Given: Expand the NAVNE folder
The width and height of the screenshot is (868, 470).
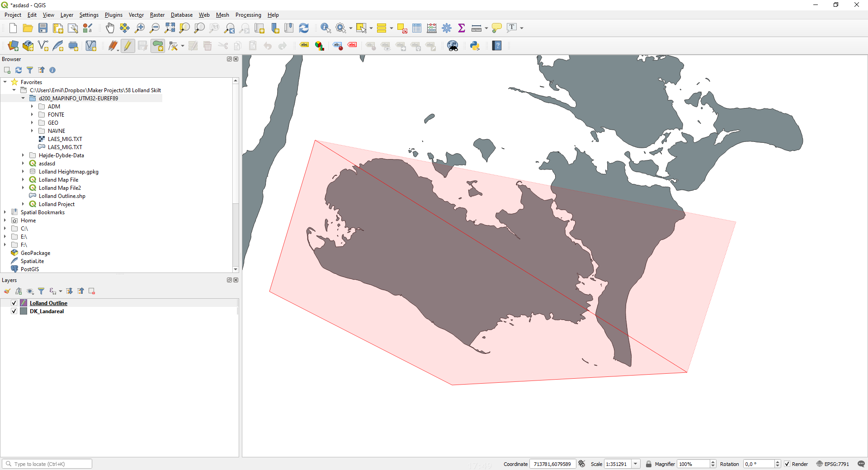Looking at the screenshot, I should coord(32,131).
